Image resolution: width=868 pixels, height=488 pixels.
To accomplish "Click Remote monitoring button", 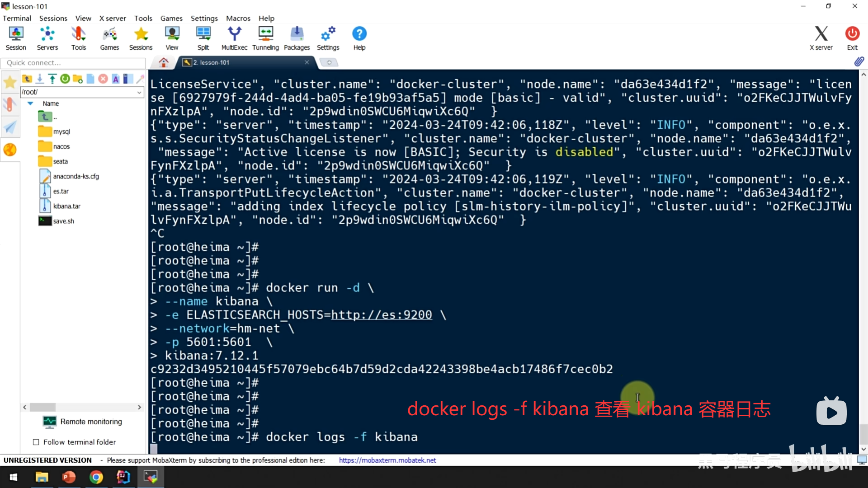I will [x=82, y=422].
